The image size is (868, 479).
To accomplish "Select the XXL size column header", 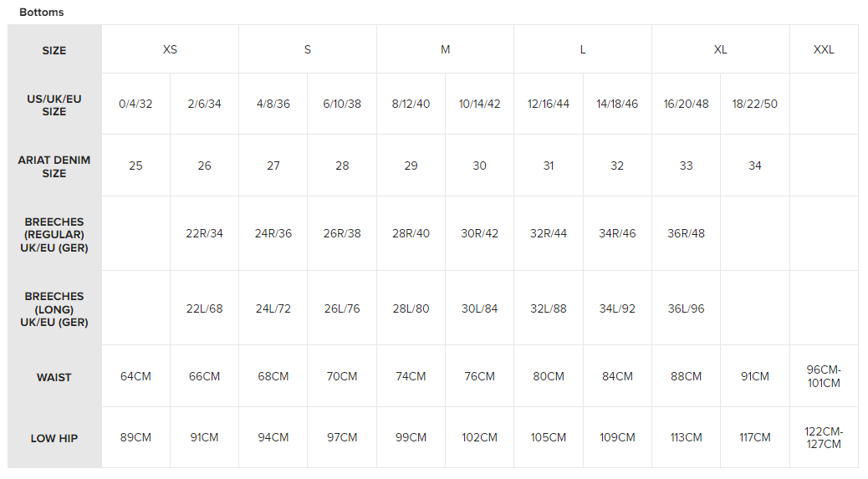I will pos(824,49).
